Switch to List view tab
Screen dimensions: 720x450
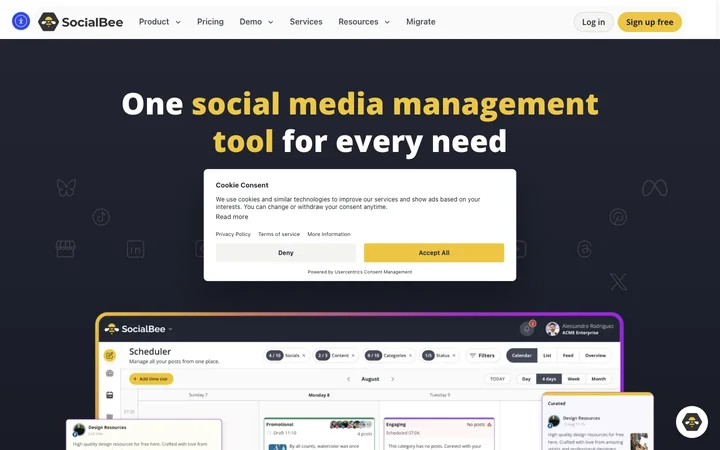click(547, 355)
